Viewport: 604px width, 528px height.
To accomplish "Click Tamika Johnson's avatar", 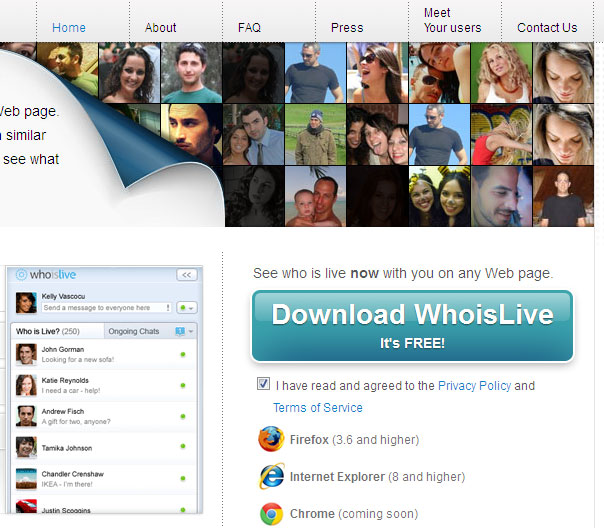I will 26,447.
